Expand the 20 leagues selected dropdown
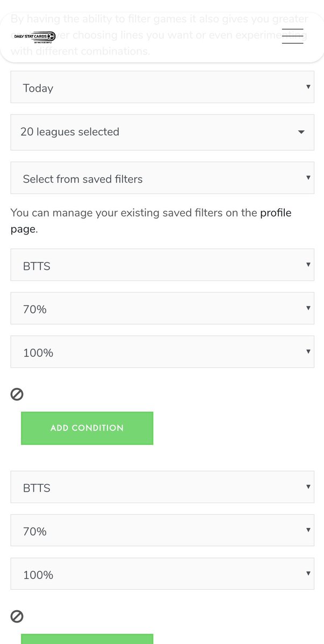 (162, 132)
